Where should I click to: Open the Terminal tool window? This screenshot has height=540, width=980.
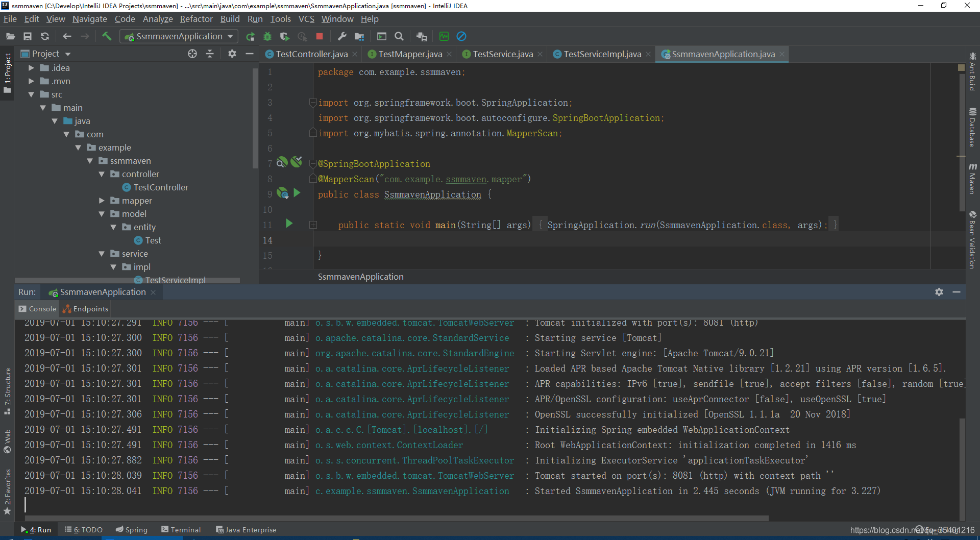[x=181, y=530]
